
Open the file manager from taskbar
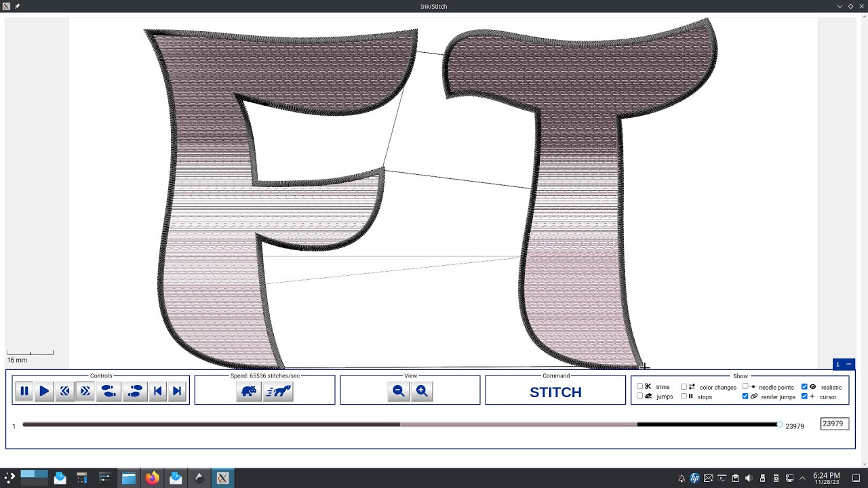pyautogui.click(x=129, y=478)
